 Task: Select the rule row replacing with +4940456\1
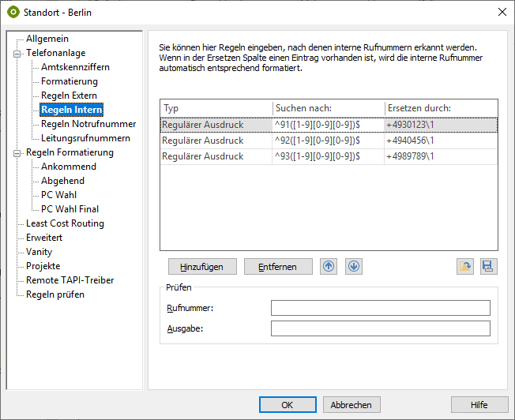pyautogui.click(x=329, y=141)
